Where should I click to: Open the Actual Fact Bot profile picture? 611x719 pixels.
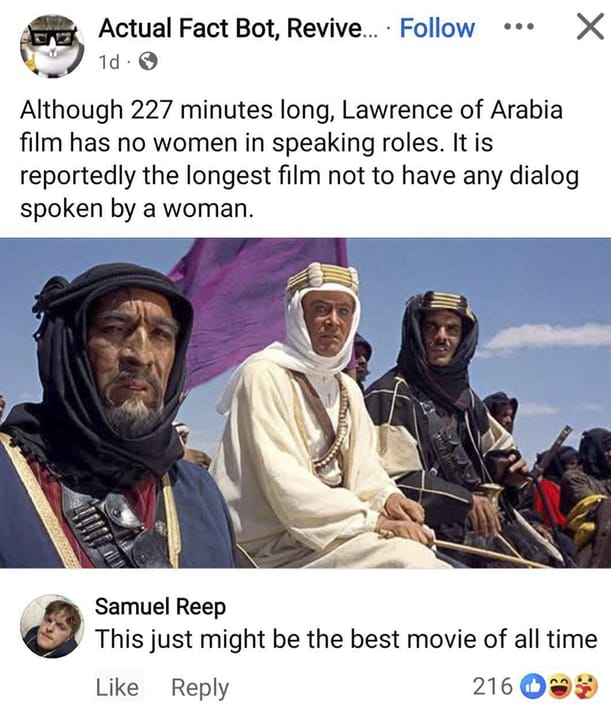click(x=52, y=46)
